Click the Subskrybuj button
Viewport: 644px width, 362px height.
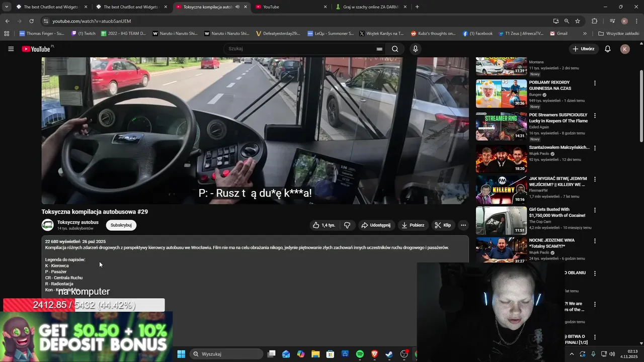click(121, 225)
